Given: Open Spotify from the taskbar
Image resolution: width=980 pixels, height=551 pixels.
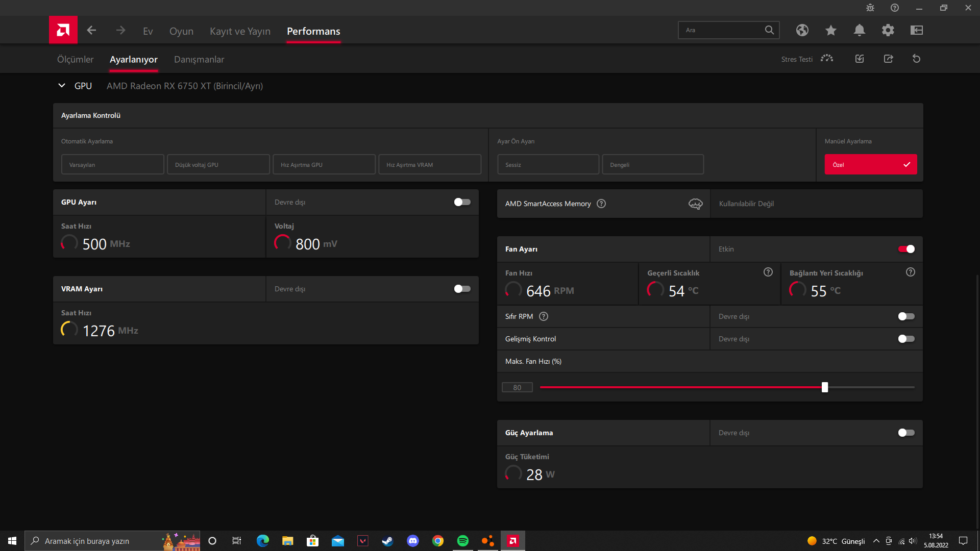Looking at the screenshot, I should 463,541.
